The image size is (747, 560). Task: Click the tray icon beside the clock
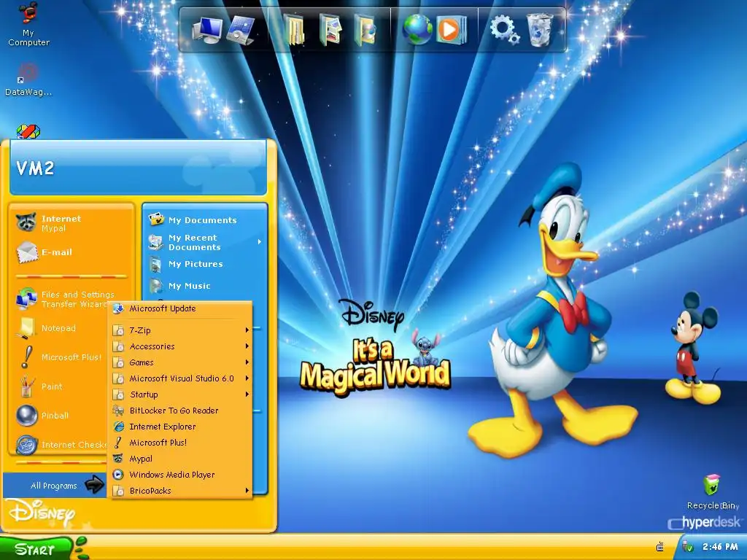687,547
